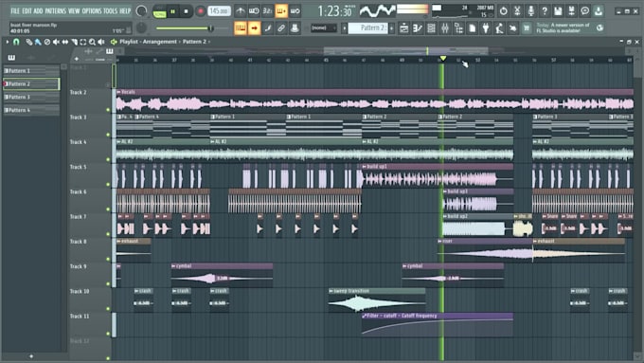Open the PATTERNS menu

coord(56,11)
